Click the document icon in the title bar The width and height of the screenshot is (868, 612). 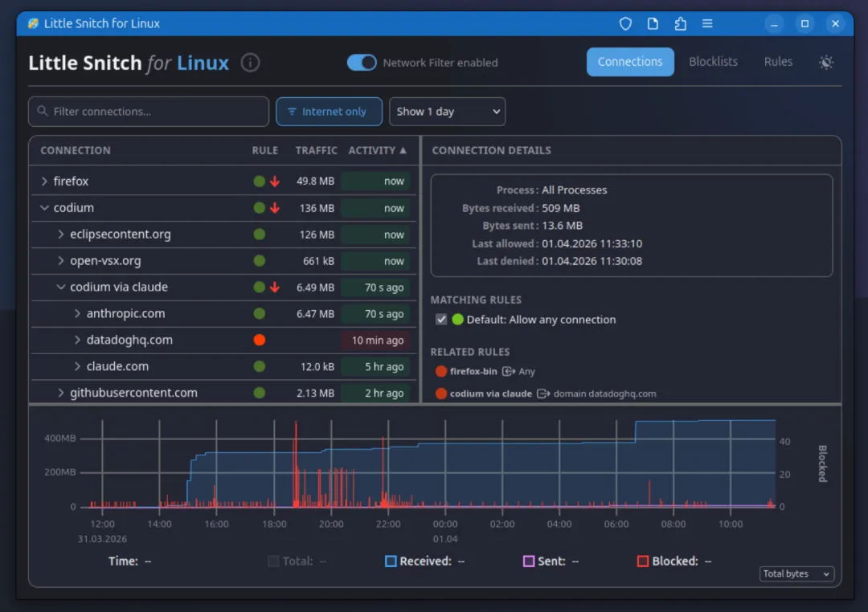[653, 24]
